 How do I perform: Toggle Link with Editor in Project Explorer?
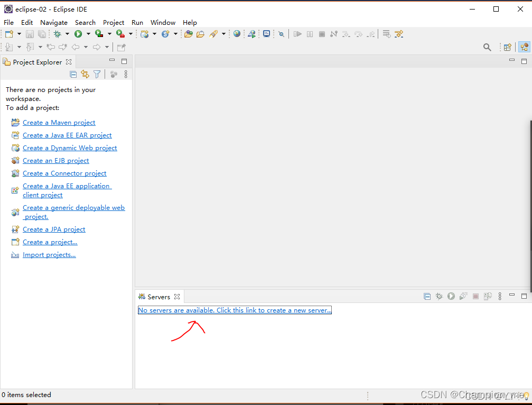pyautogui.click(x=85, y=75)
